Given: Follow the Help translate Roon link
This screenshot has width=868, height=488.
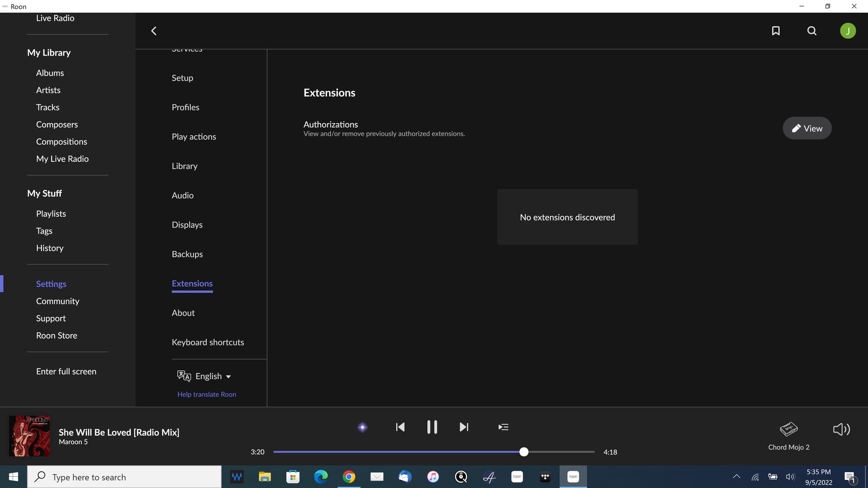Looking at the screenshot, I should (x=207, y=394).
